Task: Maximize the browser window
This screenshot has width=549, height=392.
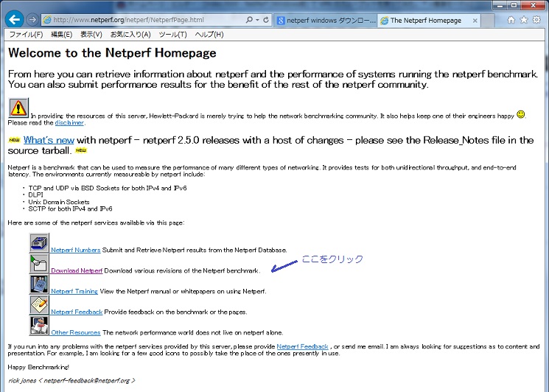Action: [x=514, y=5]
